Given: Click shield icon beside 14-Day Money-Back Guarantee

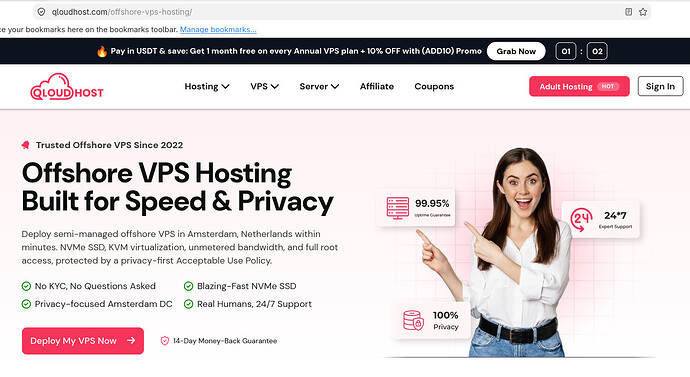Looking at the screenshot, I should 165,340.
